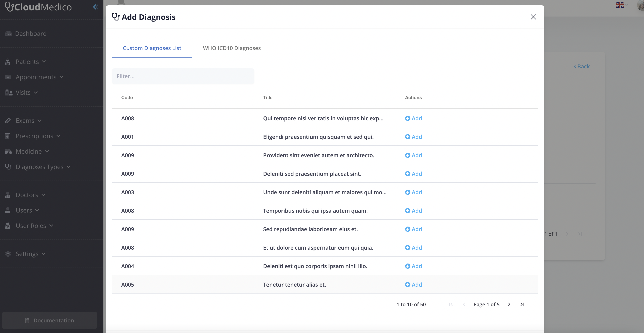Go to next page of diagnoses
Screen dimensions: 644x333
[x=509, y=304]
